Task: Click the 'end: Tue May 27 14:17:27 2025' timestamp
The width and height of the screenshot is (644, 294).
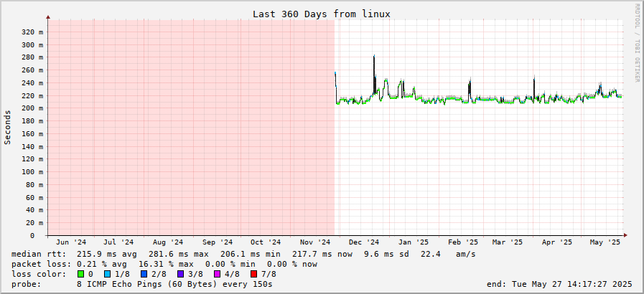Action: pos(559,284)
